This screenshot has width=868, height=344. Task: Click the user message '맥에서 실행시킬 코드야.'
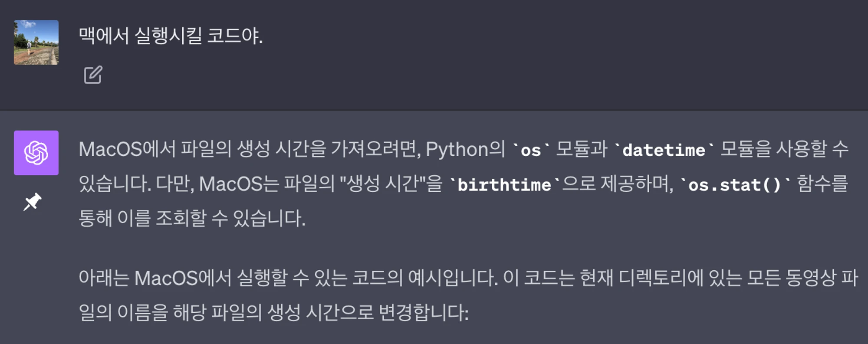click(x=171, y=36)
